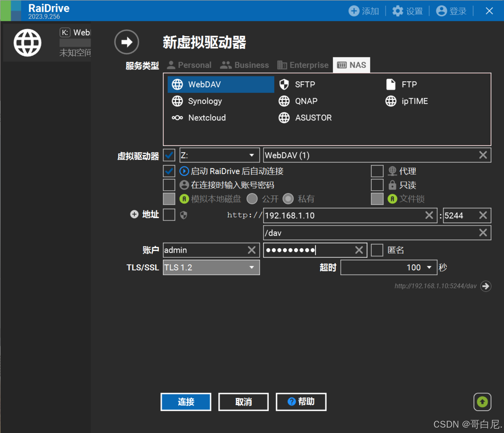Select the Private (私有) radio button
The height and width of the screenshot is (433, 504).
pyautogui.click(x=288, y=199)
